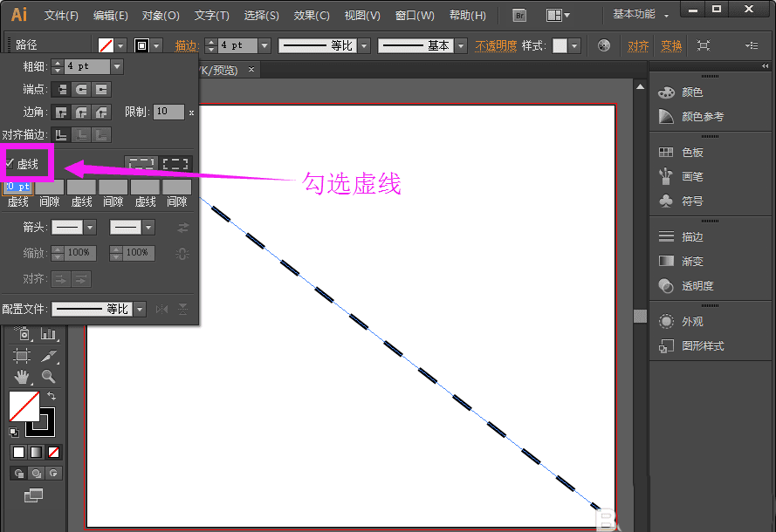The width and height of the screenshot is (776, 532).
Task: Apply gradient fill mode button
Action: point(36,452)
